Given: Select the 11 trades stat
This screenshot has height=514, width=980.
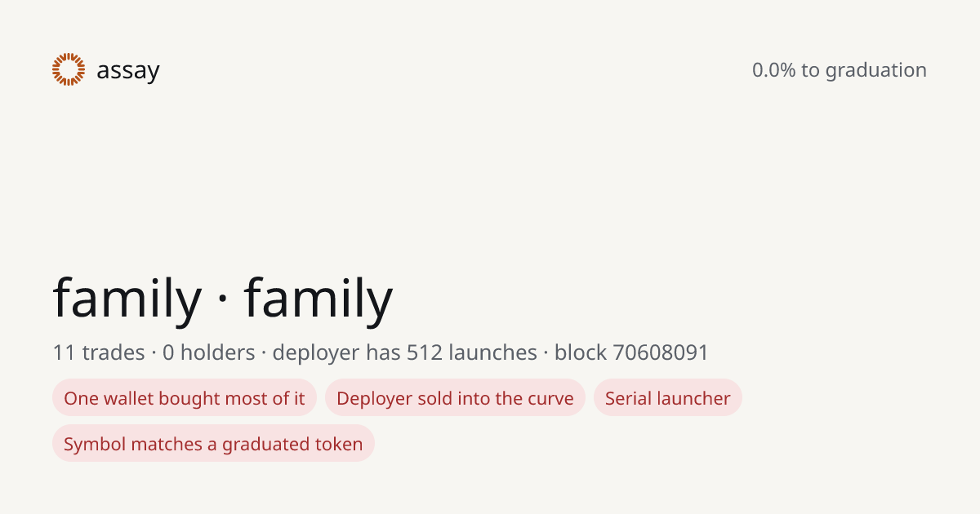Looking at the screenshot, I should coord(99,352).
